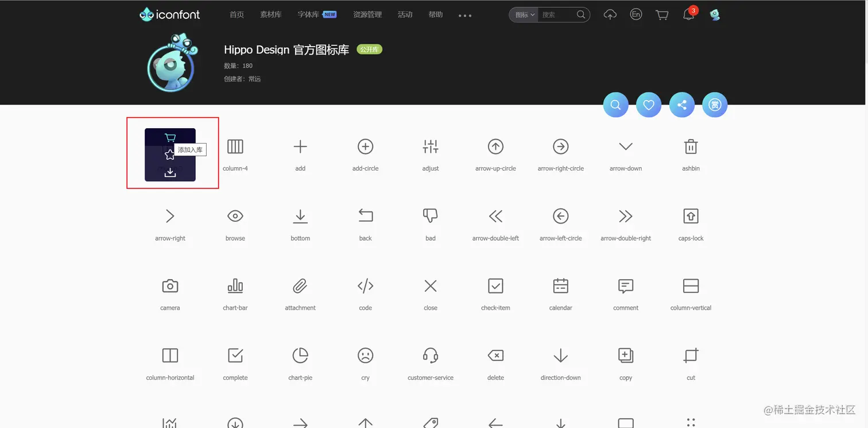Focus the 搜索 search input field
Viewport: 868px width, 428px height.
[556, 15]
